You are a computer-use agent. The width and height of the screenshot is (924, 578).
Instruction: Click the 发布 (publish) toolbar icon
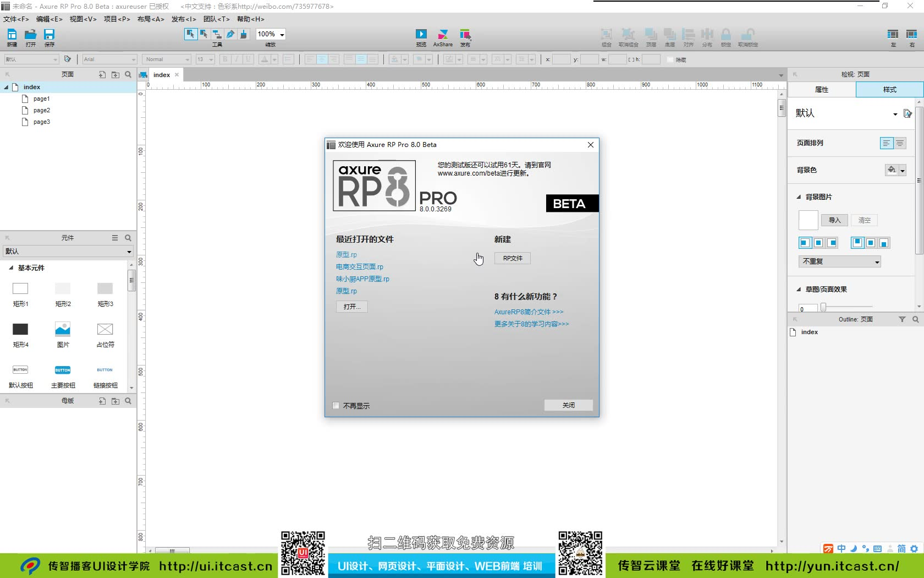(x=465, y=34)
